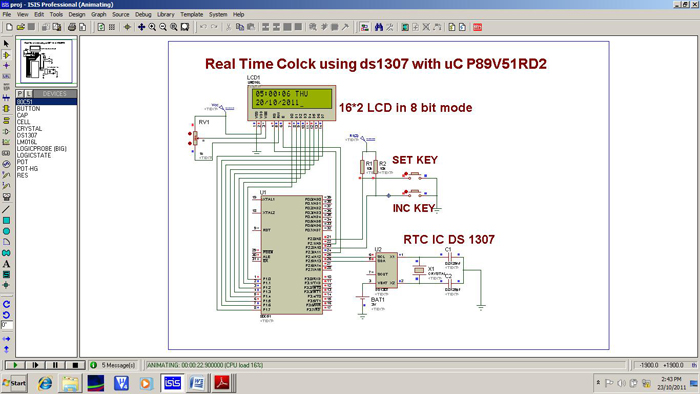Select the 2D Graphics Line tool
The height and width of the screenshot is (394, 700).
[x=6, y=209]
